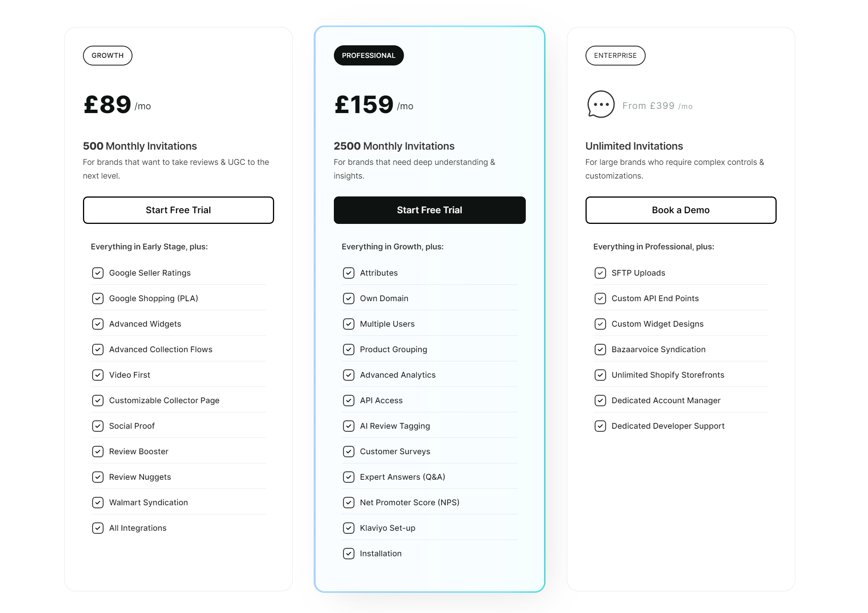Click the Enterprise chat bubble icon
This screenshot has width=868, height=613.
(601, 104)
